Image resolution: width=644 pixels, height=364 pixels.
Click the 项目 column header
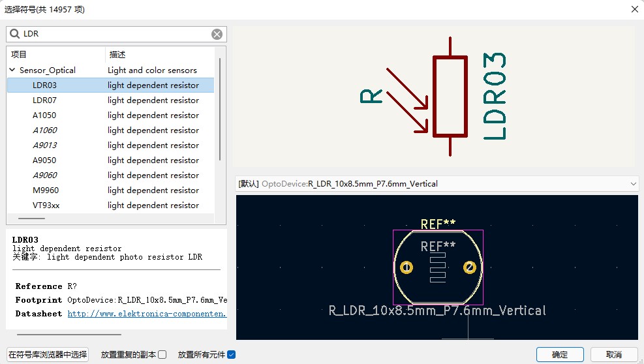click(56, 54)
